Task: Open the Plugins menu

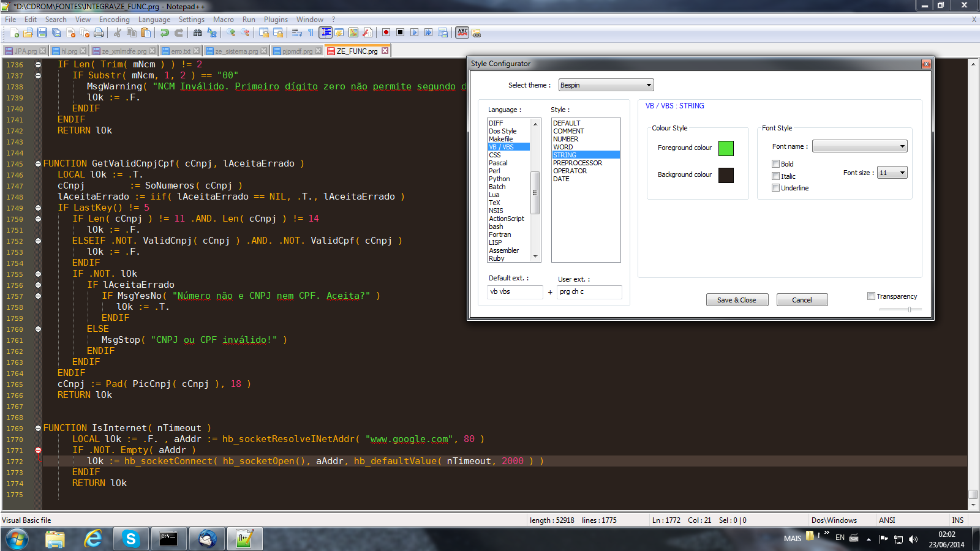Action: (276, 20)
